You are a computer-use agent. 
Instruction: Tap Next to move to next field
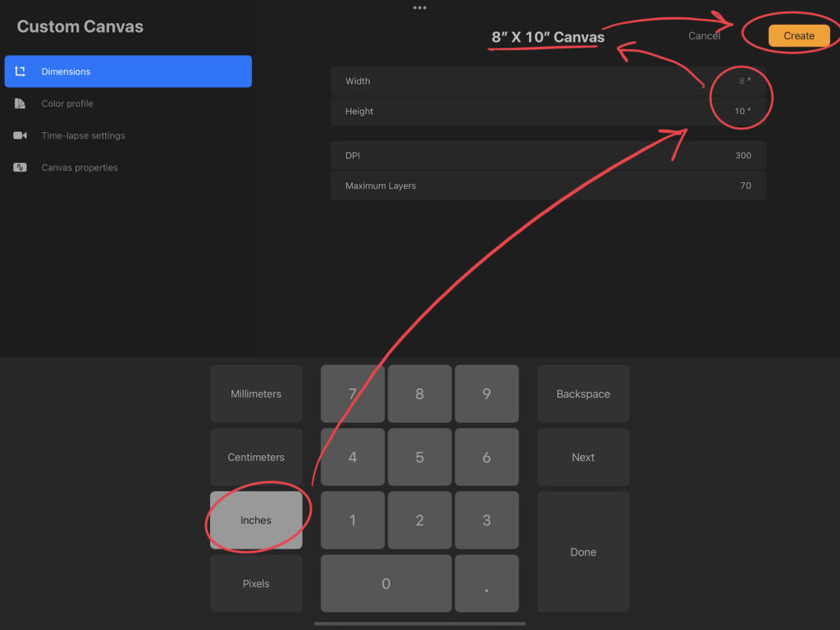(583, 457)
